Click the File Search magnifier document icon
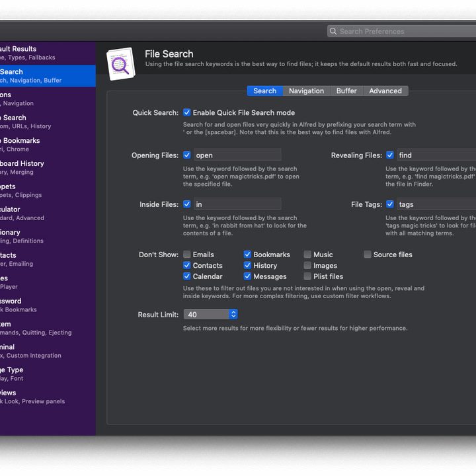 (121, 63)
